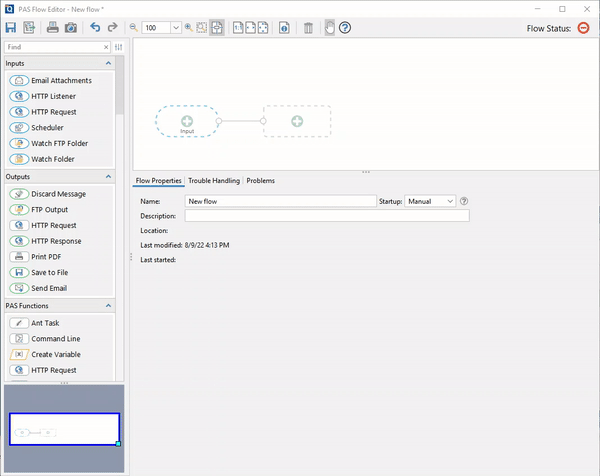
Task: Toggle the pan hand tool
Action: (x=329, y=28)
